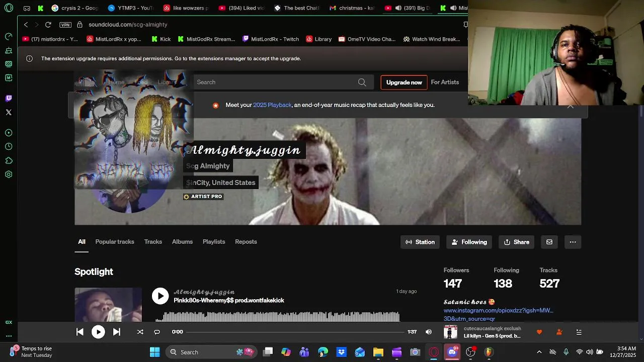This screenshot has height=362, width=644.
Task: Switch to the Tracks tab
Action: [153, 242]
